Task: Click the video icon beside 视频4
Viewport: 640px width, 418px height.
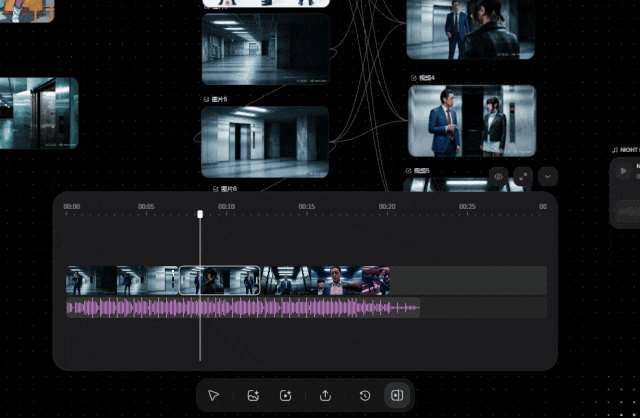Action: 413,78
